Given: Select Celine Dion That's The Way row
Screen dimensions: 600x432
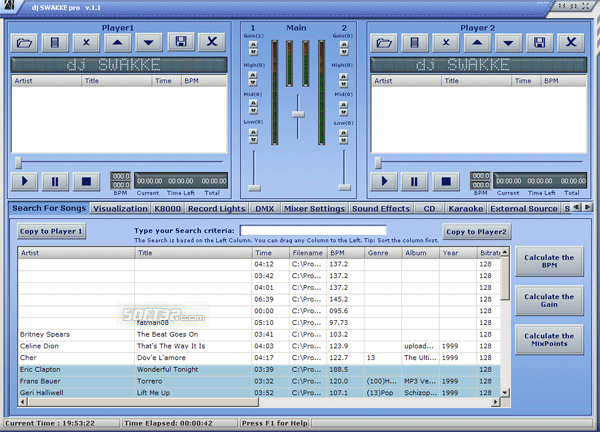Looking at the screenshot, I should coord(259,346).
